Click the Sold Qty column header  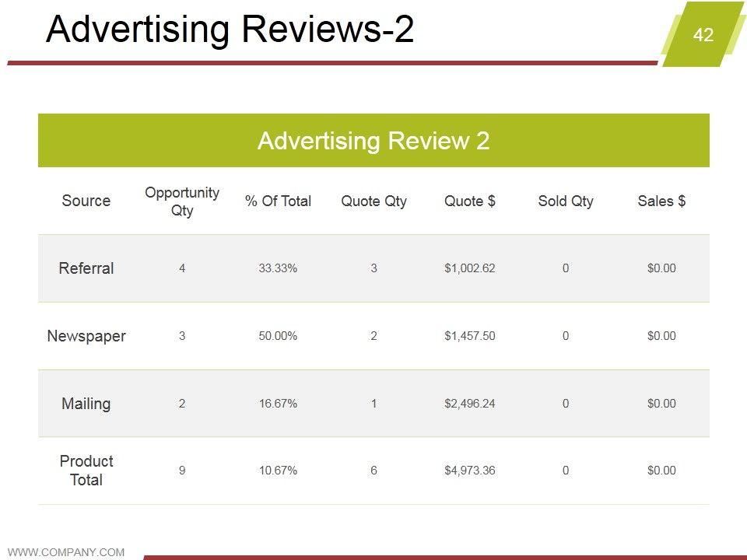click(566, 201)
